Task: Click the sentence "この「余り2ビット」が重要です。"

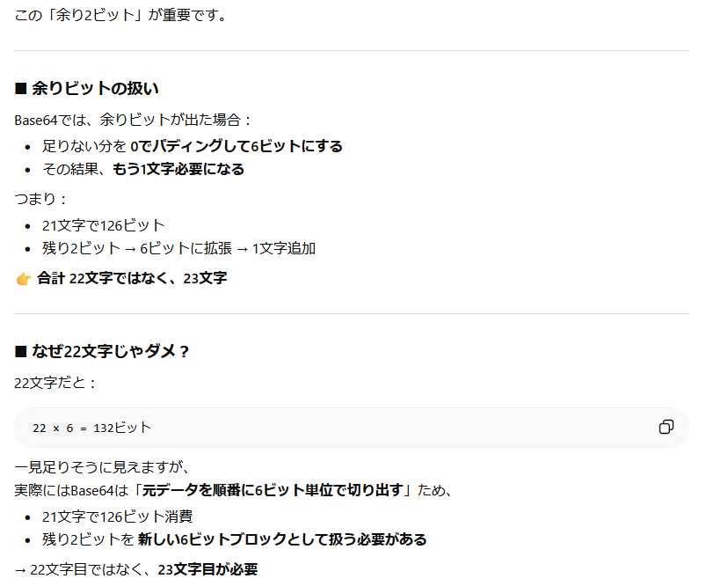Action: (121, 15)
